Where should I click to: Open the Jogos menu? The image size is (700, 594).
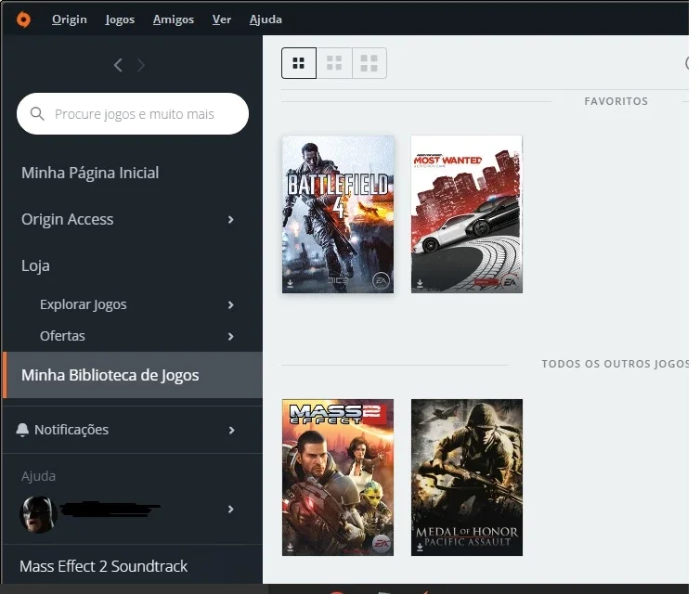click(x=120, y=19)
